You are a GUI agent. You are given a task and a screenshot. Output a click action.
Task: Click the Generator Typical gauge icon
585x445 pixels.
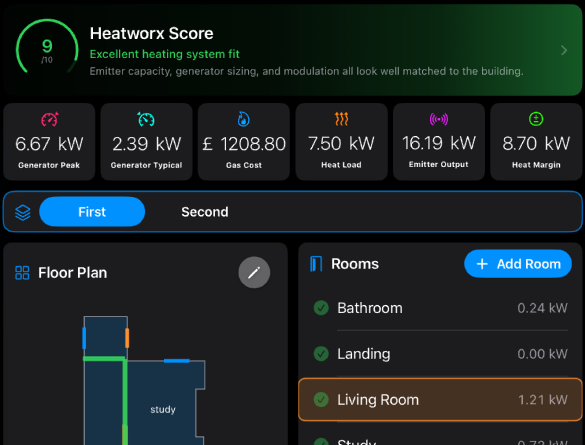click(146, 119)
